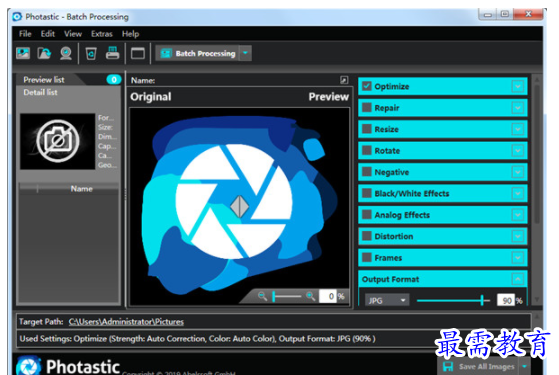Click the Batch Processing mode button
The width and height of the screenshot is (559, 375).
[x=198, y=53]
